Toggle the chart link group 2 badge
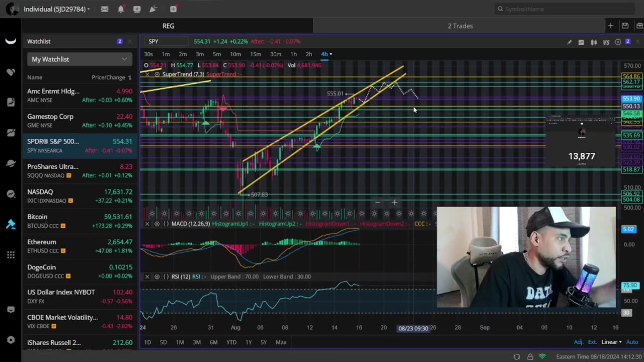The width and height of the screenshot is (644, 362). (628, 42)
